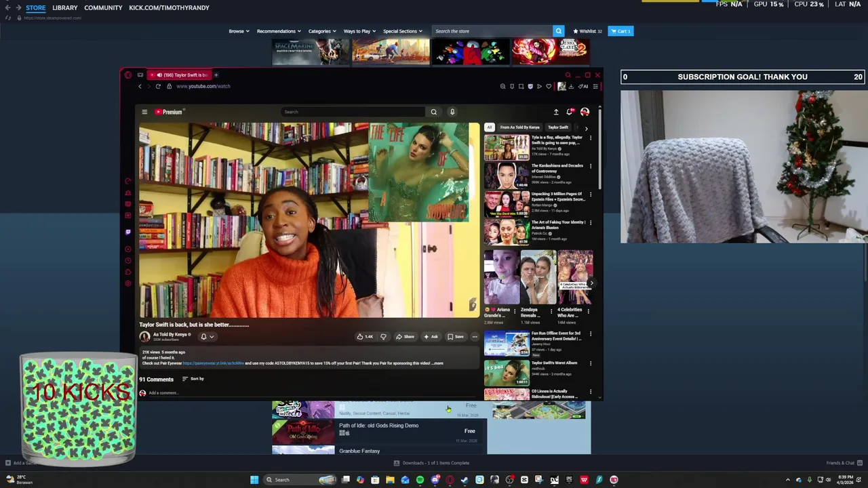Open Opera easy setup menu icon
This screenshot has width=868, height=488.
[x=595, y=86]
